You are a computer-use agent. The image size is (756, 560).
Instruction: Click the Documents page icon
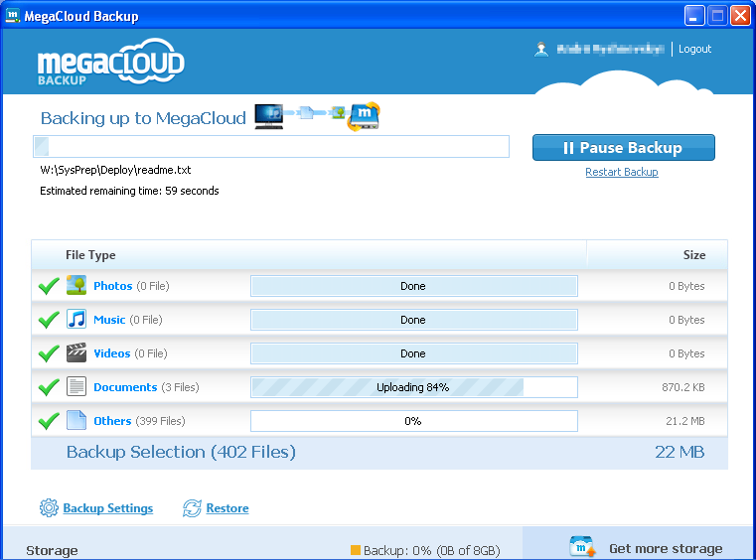[76, 386]
